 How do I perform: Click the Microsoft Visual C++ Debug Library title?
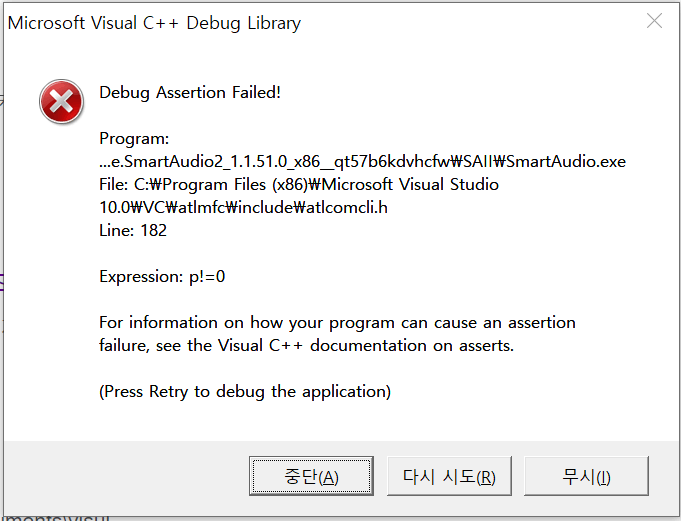click(154, 23)
